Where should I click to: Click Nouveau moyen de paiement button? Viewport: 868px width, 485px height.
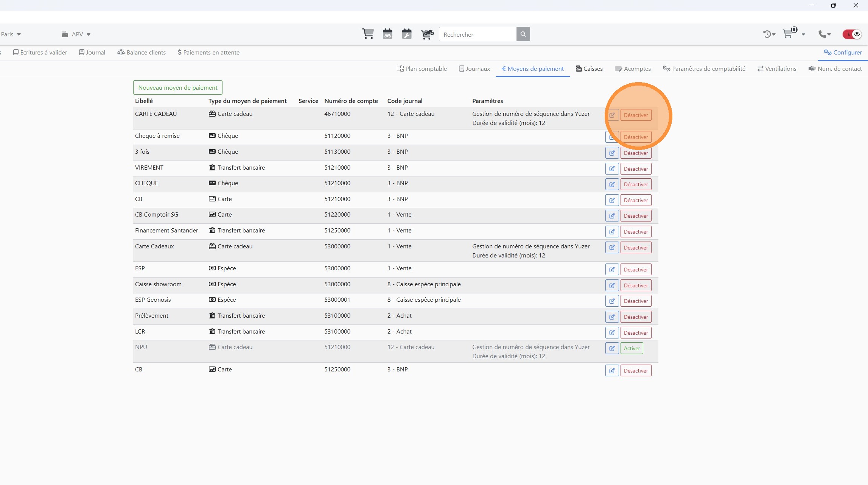177,87
